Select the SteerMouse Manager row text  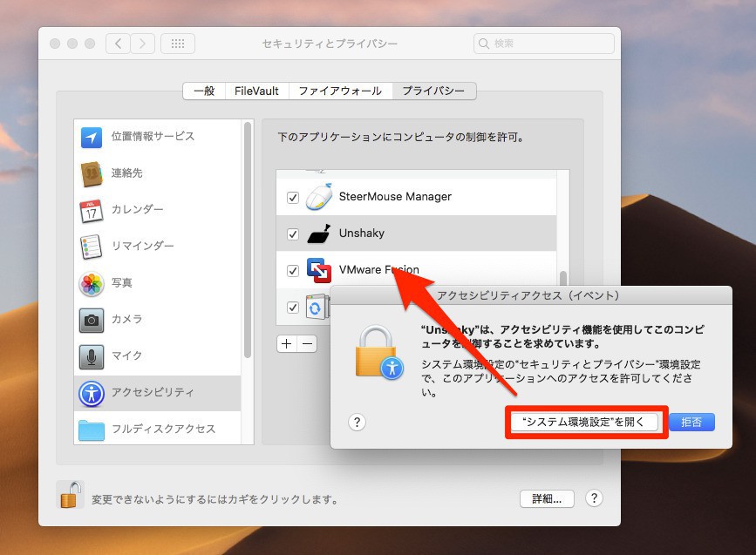(395, 197)
